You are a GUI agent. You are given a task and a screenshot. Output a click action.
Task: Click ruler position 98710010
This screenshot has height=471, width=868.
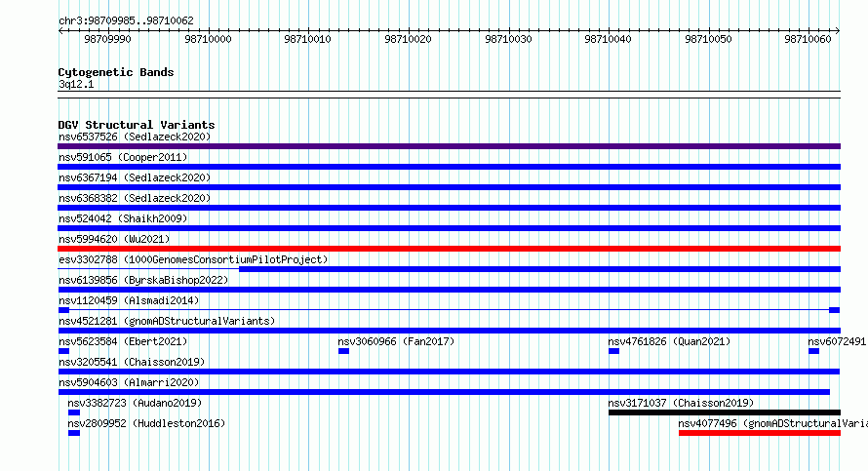[x=308, y=39]
